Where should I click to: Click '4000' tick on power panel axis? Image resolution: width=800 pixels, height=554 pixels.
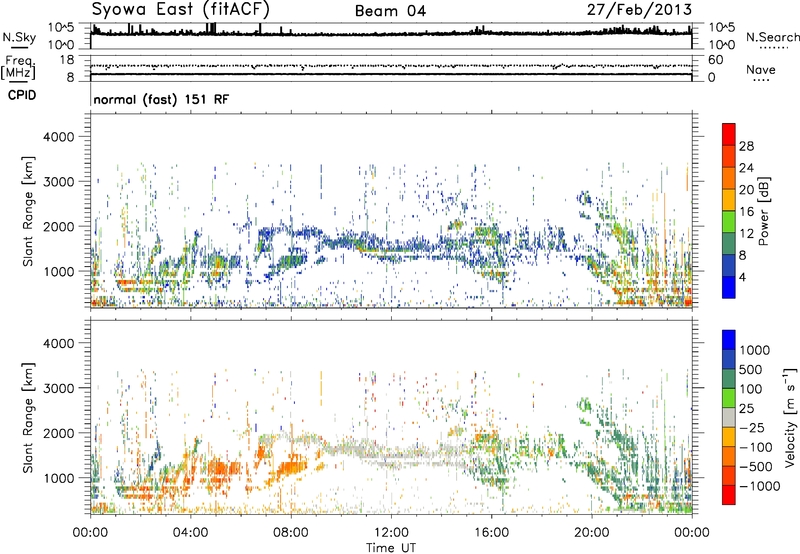(x=58, y=137)
